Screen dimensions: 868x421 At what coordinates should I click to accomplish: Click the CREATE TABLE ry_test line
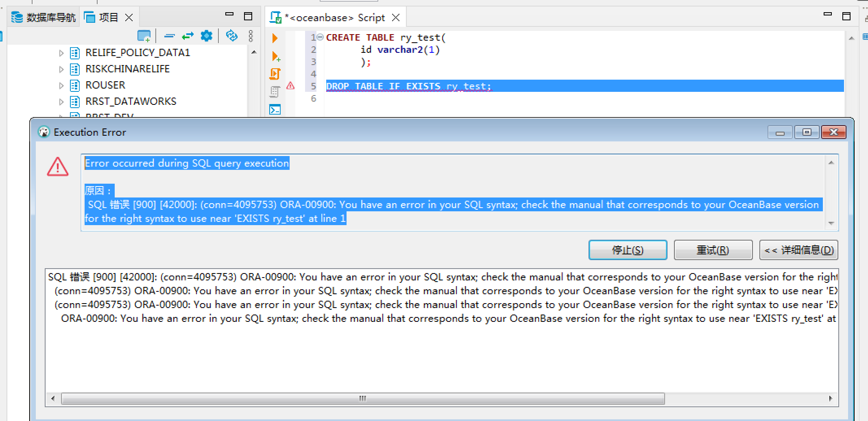pos(386,37)
